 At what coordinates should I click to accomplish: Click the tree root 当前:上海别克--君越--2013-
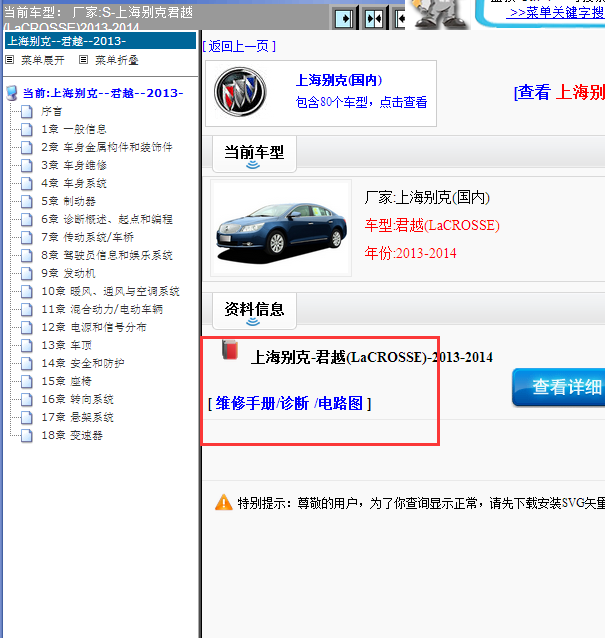point(103,93)
